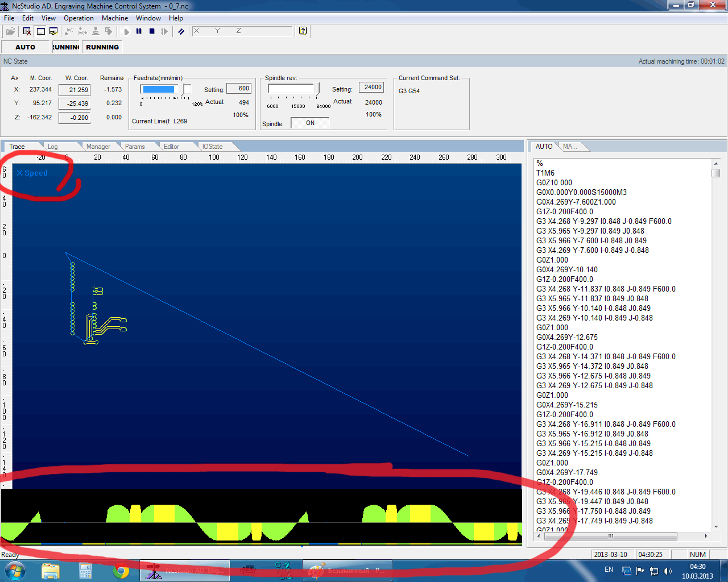Open Calculator from the taskbar
The height and width of the screenshot is (582, 728).
click(85, 571)
